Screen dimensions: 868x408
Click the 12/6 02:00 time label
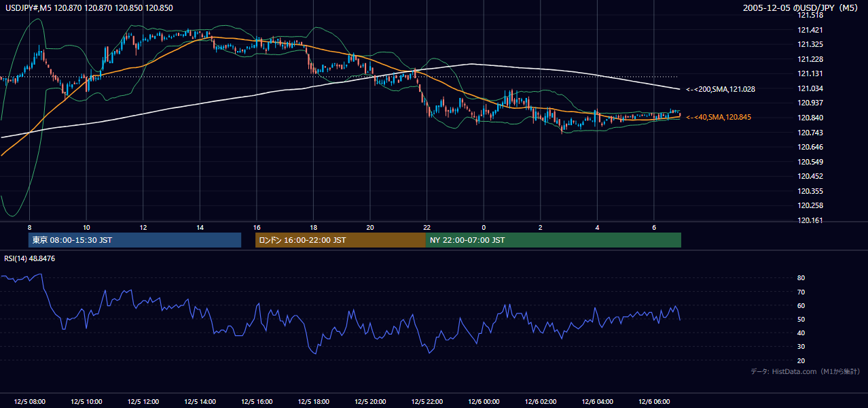click(540, 402)
